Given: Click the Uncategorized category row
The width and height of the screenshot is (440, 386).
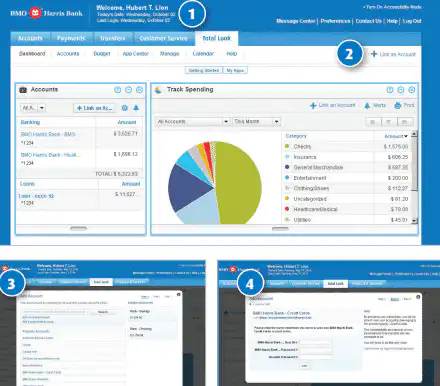Looking at the screenshot, I should click(x=346, y=199).
